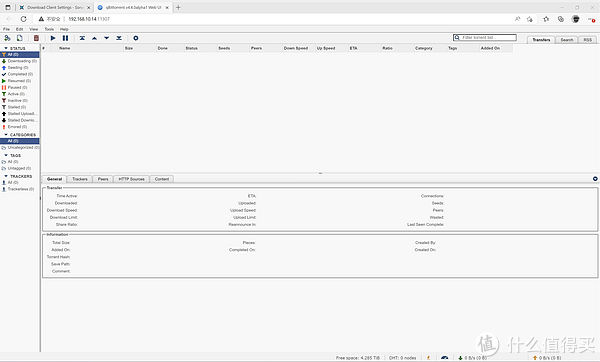Select the Uncategorized category filter
Image resolution: width=600 pixels, height=362 pixels.
pyautogui.click(x=20, y=147)
